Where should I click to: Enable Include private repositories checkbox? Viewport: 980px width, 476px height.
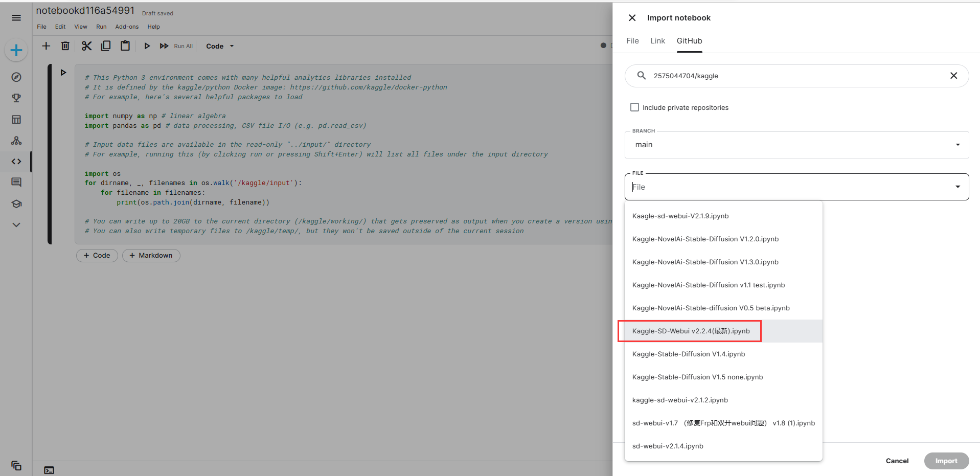point(634,107)
